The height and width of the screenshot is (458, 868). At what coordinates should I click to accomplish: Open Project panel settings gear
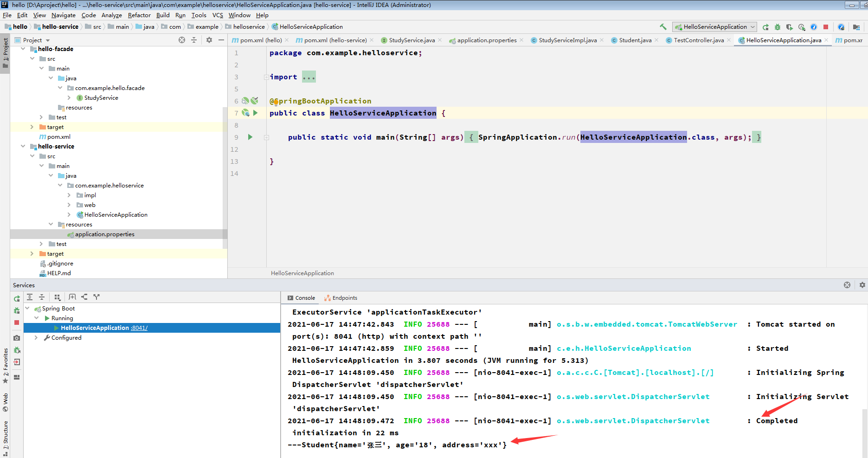coord(209,40)
